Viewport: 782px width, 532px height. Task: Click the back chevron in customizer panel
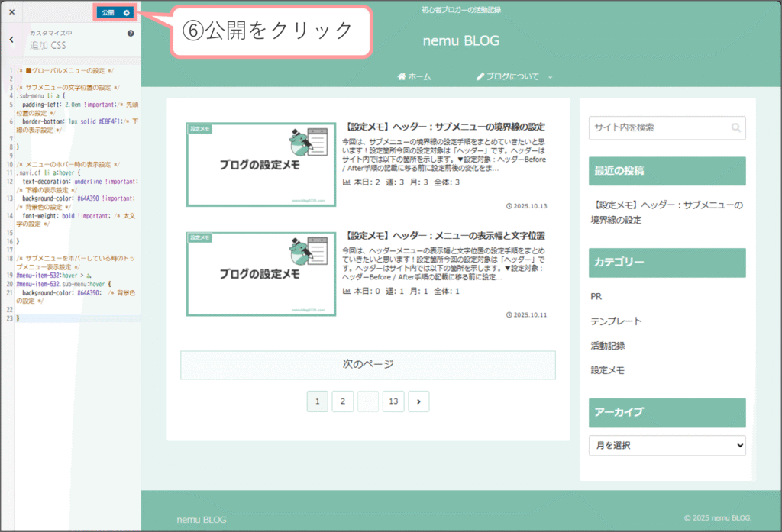11,40
